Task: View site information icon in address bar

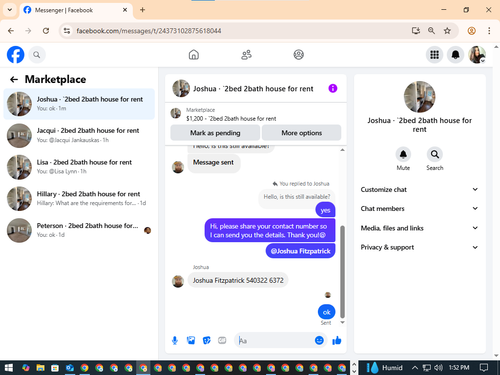Action: [x=67, y=31]
